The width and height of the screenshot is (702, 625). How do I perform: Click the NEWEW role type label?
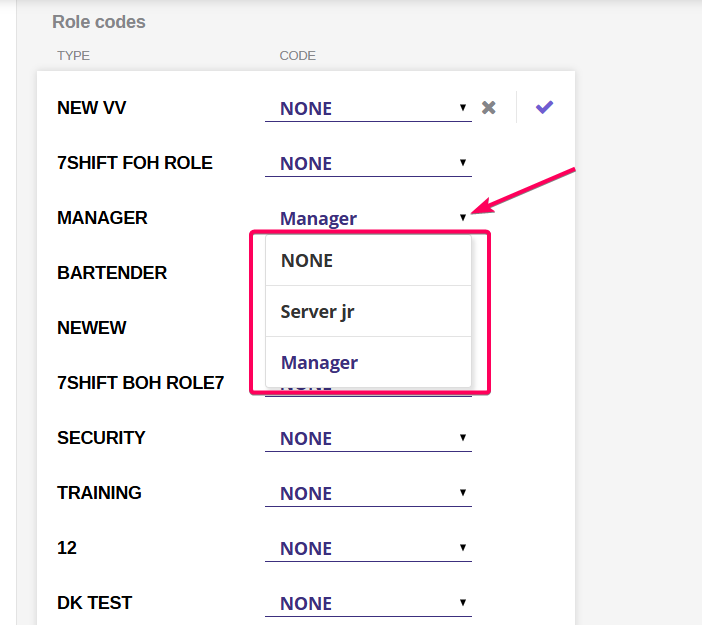point(92,328)
